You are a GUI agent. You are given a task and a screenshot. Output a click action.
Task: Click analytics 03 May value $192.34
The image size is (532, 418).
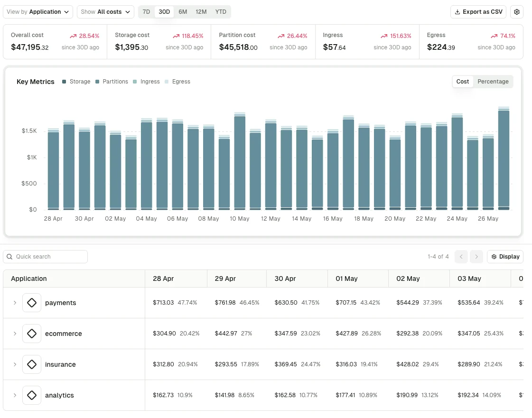pyautogui.click(x=468, y=395)
